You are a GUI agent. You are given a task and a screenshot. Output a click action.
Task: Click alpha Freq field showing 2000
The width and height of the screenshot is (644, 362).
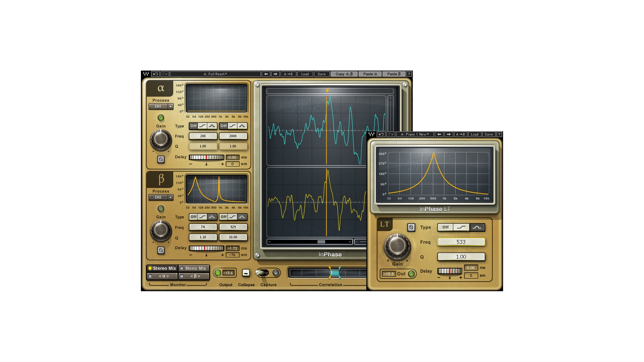[233, 136]
